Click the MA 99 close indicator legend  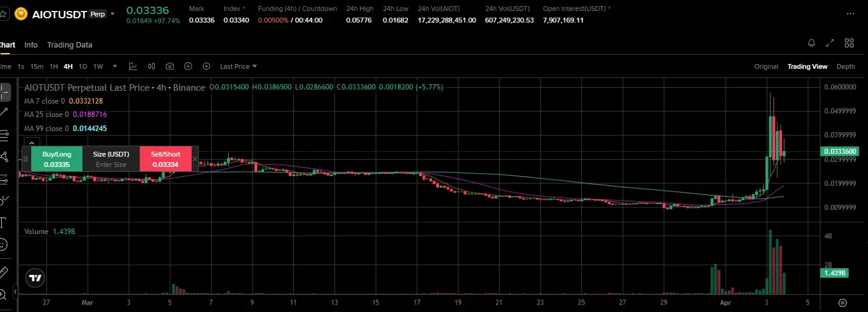pyautogui.click(x=65, y=129)
